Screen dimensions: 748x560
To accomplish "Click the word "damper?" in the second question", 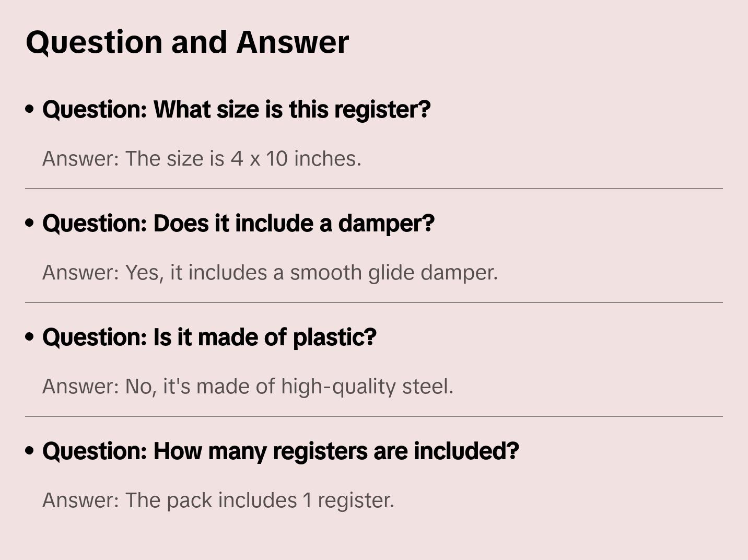I will click(x=387, y=224).
